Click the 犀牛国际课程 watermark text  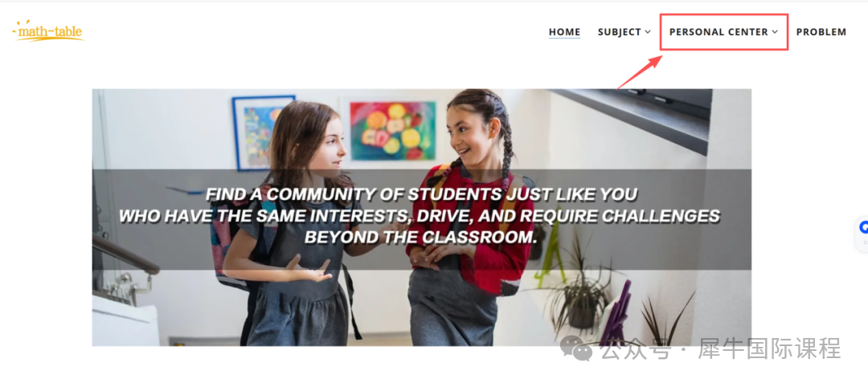pos(769,348)
